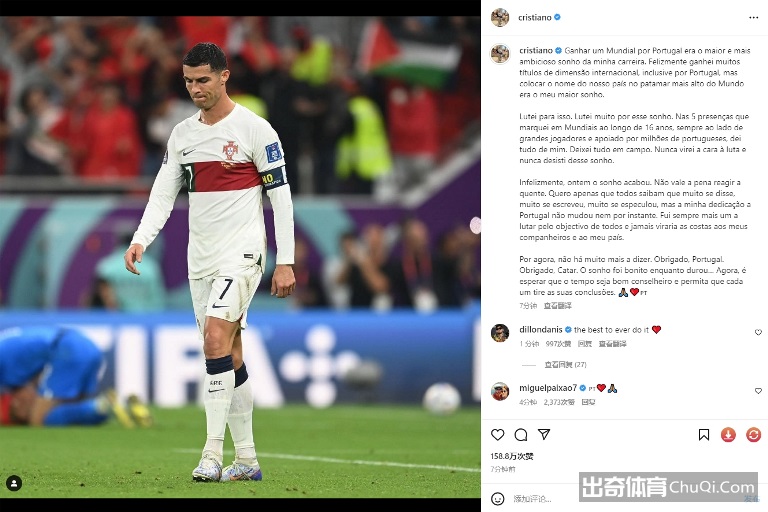The height and width of the screenshot is (512, 768).
Task: Like miguelpaixao7's comment with the small heart
Action: pyautogui.click(x=758, y=391)
